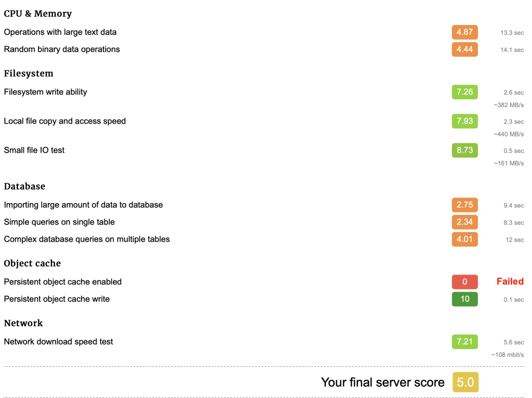
Task: Select the 7.26 filesystem write score
Action: [464, 92]
